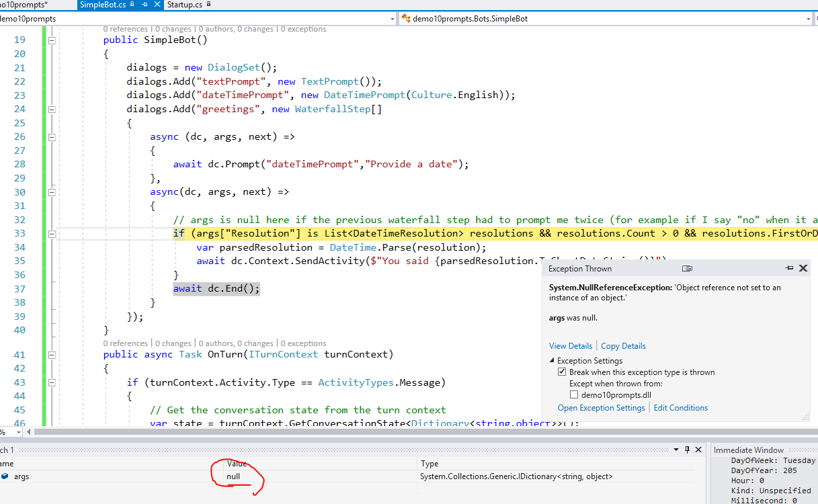Toggle auto-hide pin on the Watch panel
Image resolution: width=818 pixels, height=504 pixels.
tap(687, 450)
